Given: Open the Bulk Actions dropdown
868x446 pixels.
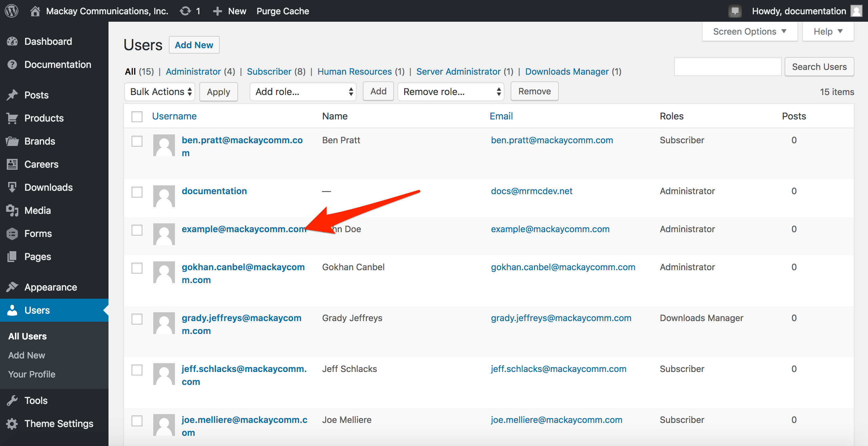Looking at the screenshot, I should click(x=160, y=92).
